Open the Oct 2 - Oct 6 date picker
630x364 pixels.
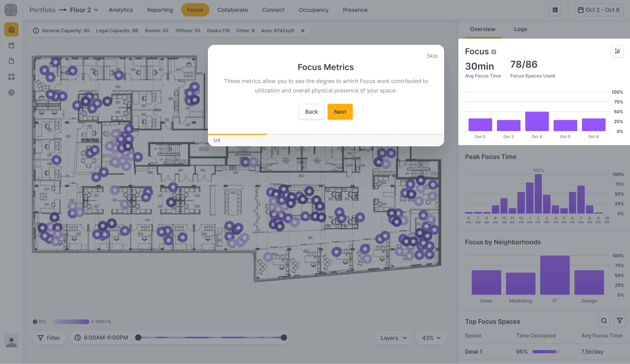coord(599,10)
